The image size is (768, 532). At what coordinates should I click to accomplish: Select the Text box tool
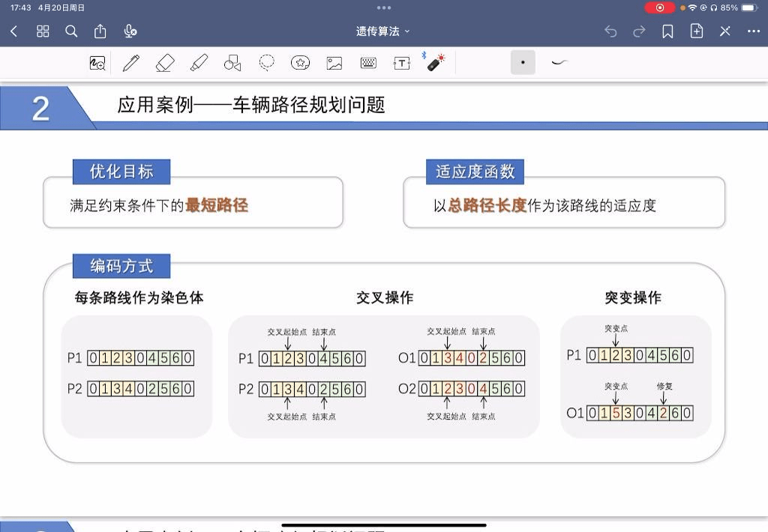point(402,63)
